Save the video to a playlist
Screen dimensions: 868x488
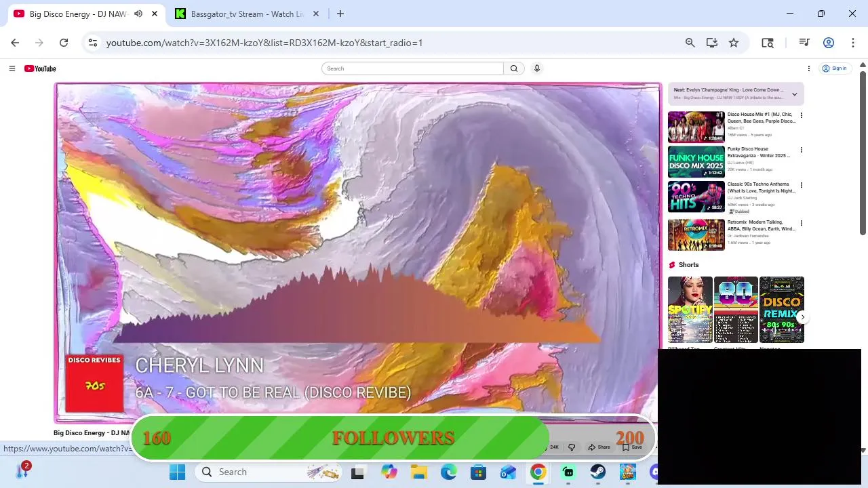tap(632, 447)
